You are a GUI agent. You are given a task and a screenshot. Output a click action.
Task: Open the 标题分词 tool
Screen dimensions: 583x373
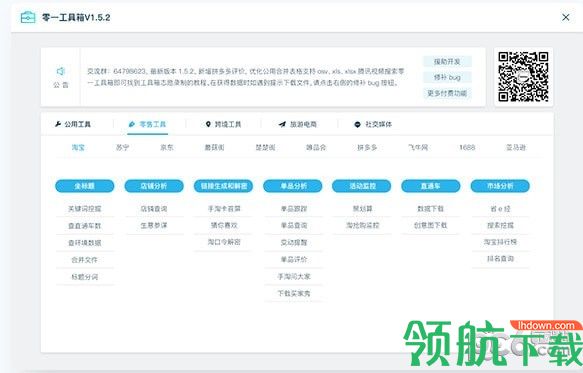coord(84,277)
